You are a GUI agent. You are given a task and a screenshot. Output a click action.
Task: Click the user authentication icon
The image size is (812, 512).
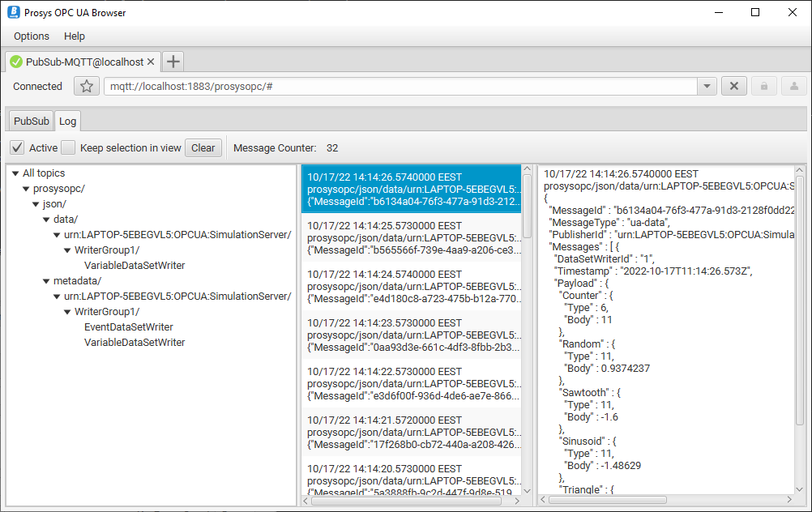tap(794, 86)
